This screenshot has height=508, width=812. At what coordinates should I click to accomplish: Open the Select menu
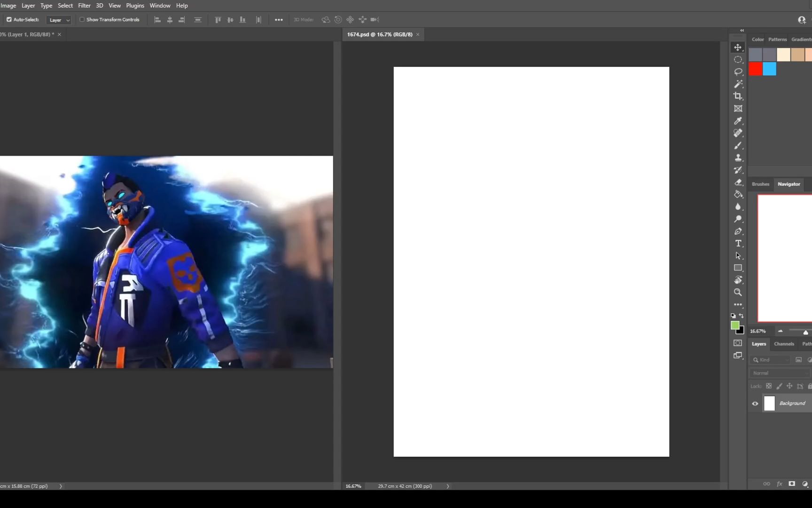(65, 6)
